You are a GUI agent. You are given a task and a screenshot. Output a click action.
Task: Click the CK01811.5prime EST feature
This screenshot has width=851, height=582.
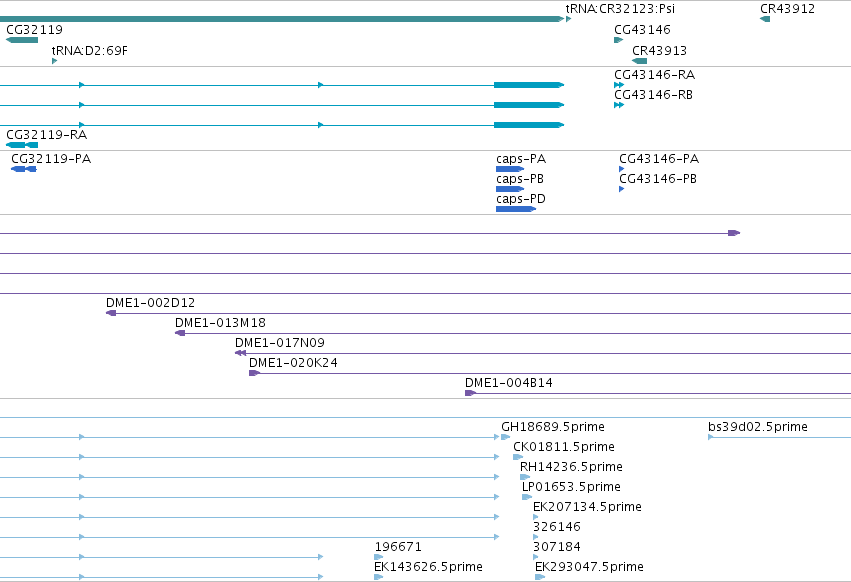pyautogui.click(x=518, y=457)
